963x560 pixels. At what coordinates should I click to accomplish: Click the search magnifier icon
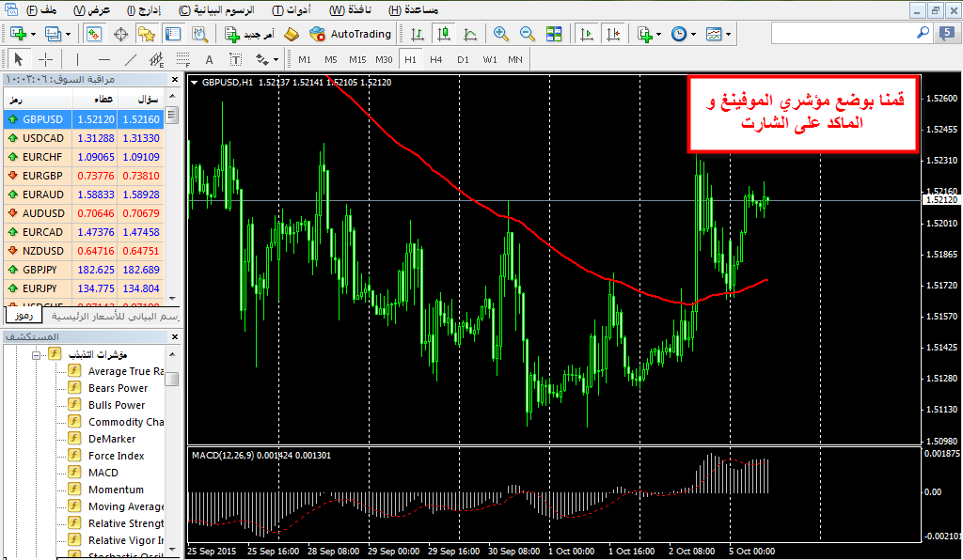point(923,33)
